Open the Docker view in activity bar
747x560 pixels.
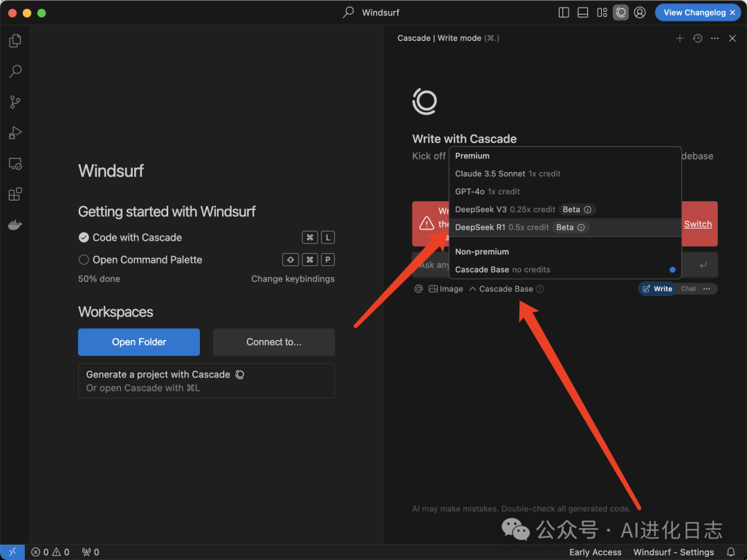click(15, 225)
